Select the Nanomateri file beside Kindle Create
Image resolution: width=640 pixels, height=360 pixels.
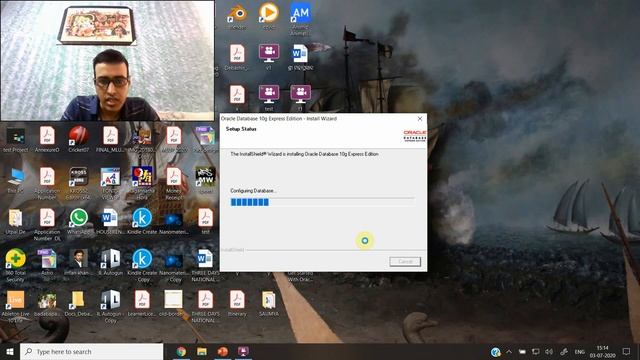click(x=173, y=221)
